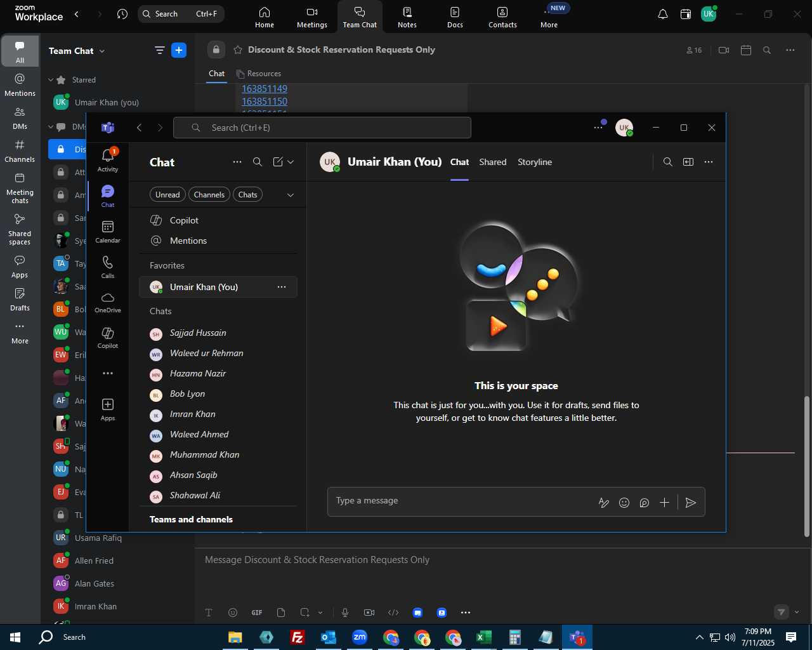Open Zoom Mentions in left sidebar
This screenshot has height=650, width=812.
pyautogui.click(x=20, y=85)
